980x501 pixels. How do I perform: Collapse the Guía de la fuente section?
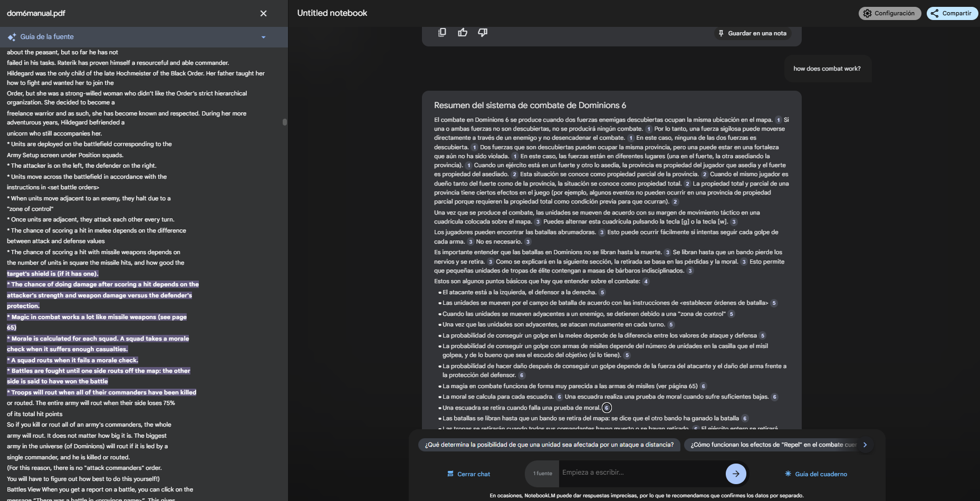(263, 37)
